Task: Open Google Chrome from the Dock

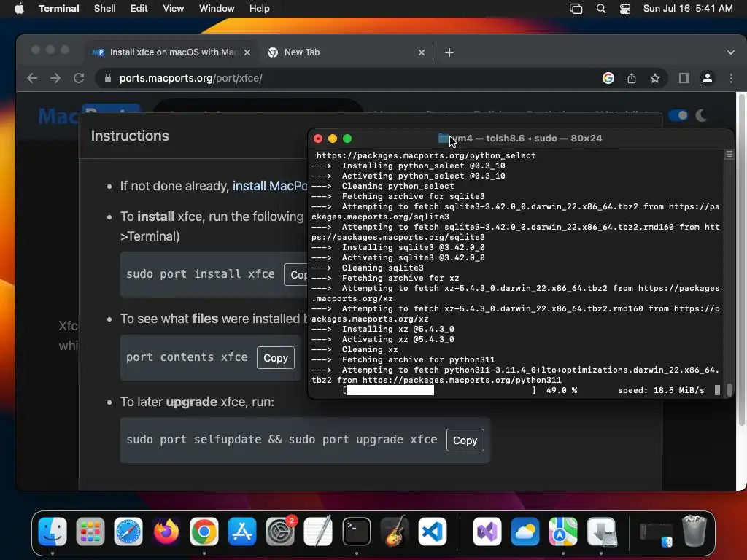Action: click(204, 532)
